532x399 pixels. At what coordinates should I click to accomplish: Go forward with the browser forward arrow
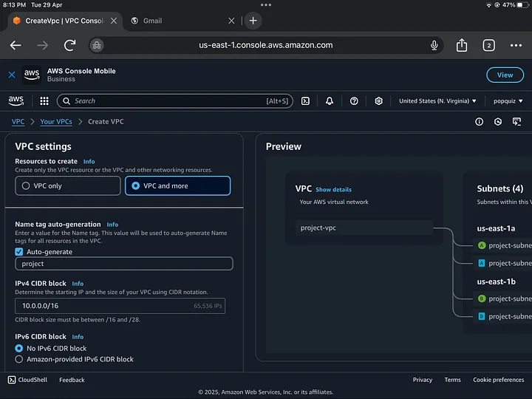click(43, 45)
